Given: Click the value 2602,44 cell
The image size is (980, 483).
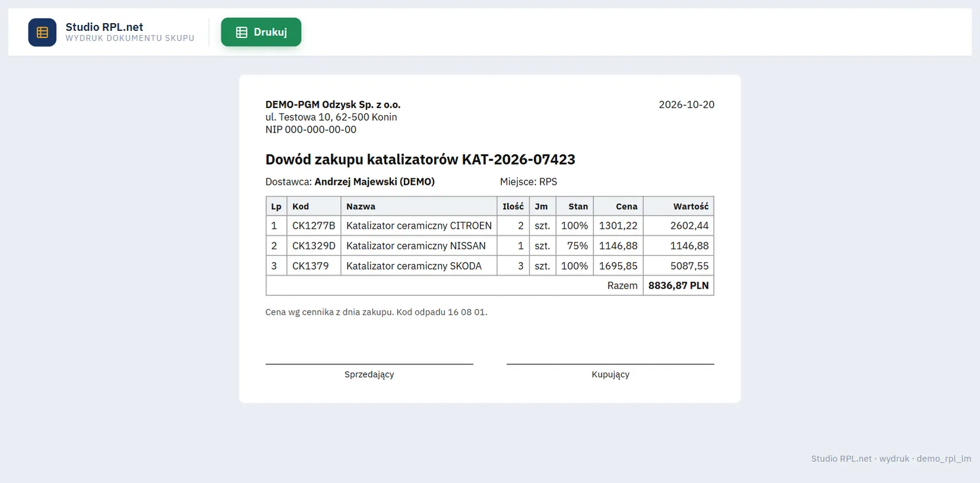Looking at the screenshot, I should [x=678, y=226].
